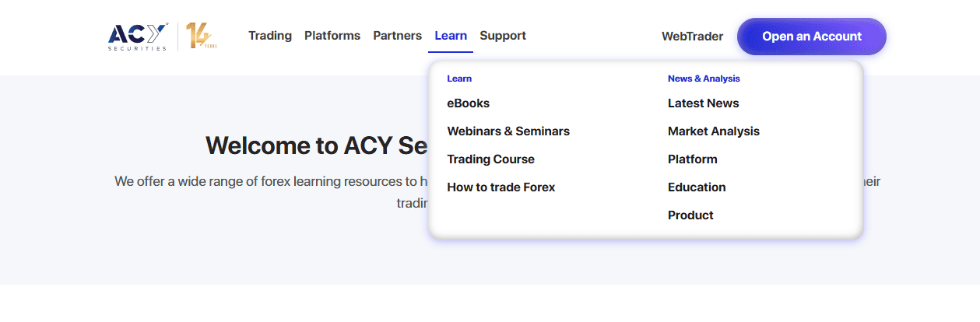Viewport: 980px width, 322px height.
Task: Open the Trading navigation menu
Action: 270,36
